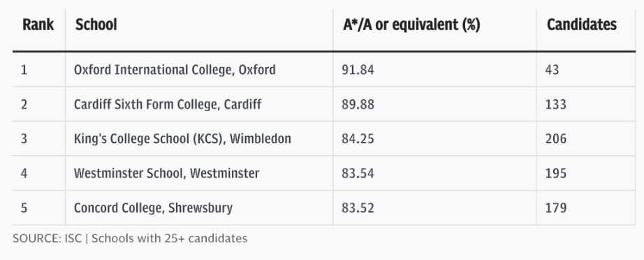Click the SOURCE: ISC footnote text

pos(47,238)
